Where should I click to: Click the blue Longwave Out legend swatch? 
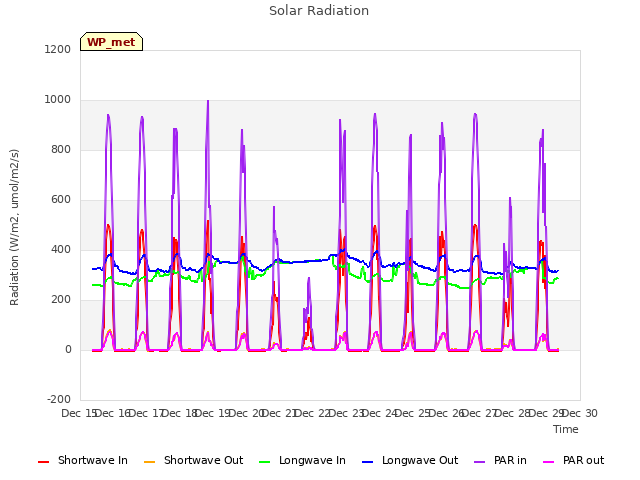tap(367, 462)
